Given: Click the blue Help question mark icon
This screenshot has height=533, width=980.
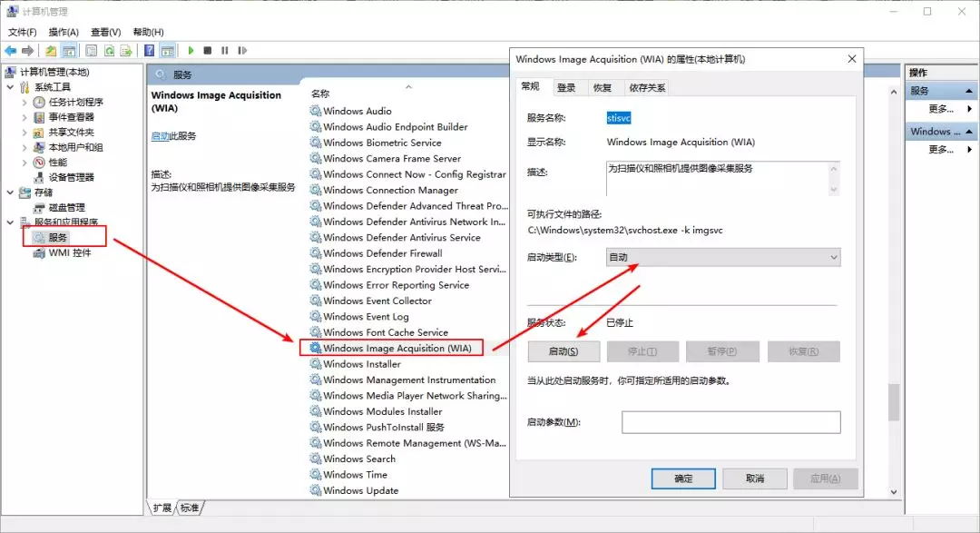Looking at the screenshot, I should [x=150, y=50].
